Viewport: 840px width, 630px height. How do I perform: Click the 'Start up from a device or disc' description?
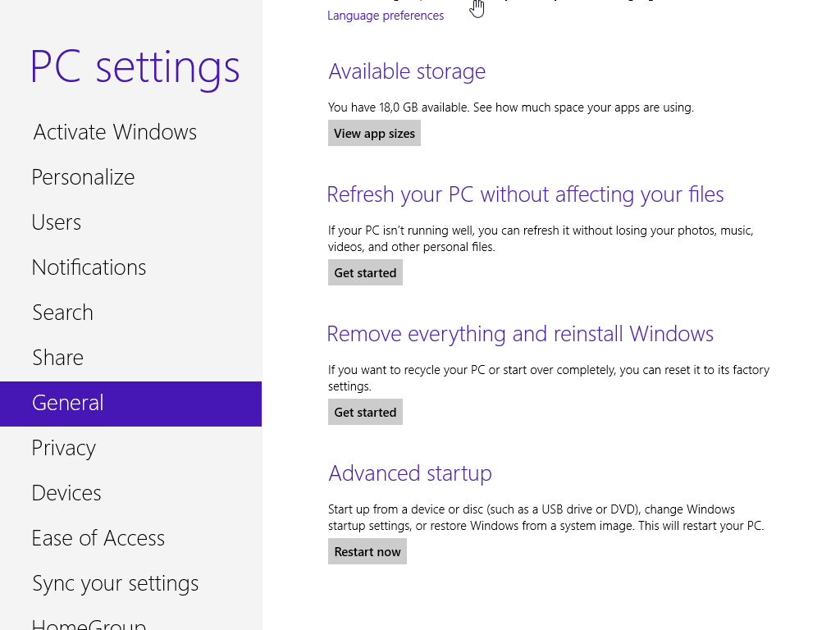coord(546,518)
